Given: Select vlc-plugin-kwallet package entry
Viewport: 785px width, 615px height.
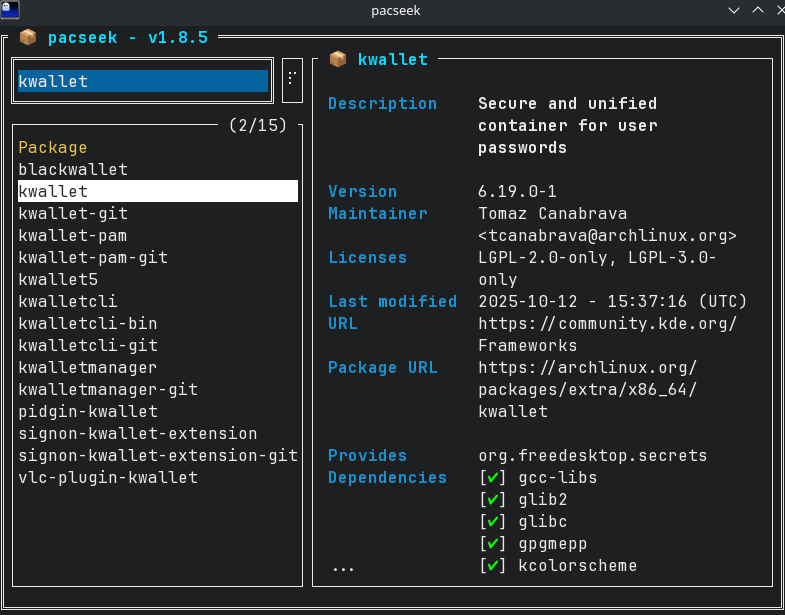Looking at the screenshot, I should tap(108, 478).
